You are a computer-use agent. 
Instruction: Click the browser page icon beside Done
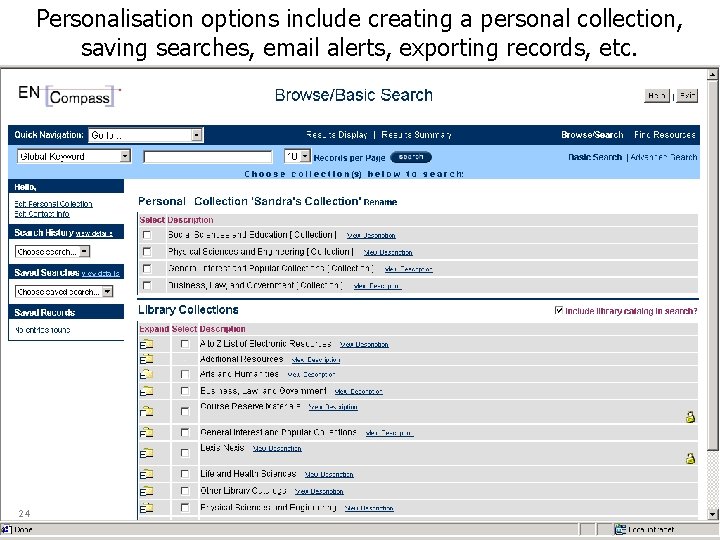coord(6,529)
